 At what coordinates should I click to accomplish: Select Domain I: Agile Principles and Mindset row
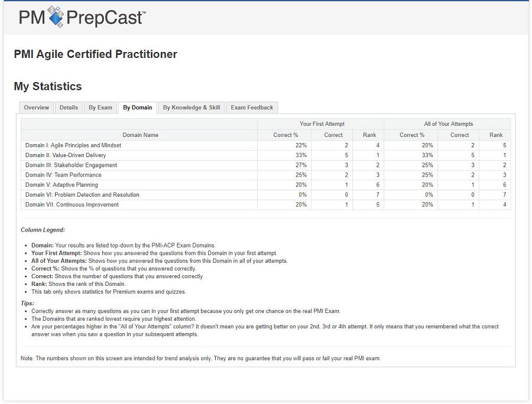73,145
